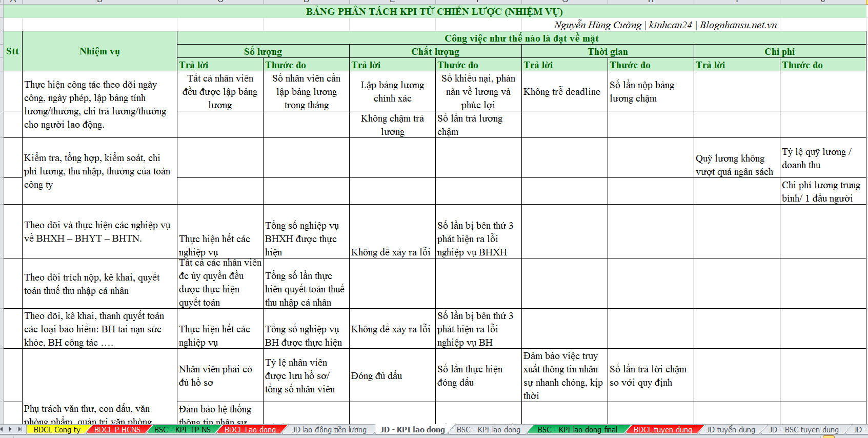868x438 pixels.
Task: Select the Nhiệm vụ header cell
Action: click(99, 51)
